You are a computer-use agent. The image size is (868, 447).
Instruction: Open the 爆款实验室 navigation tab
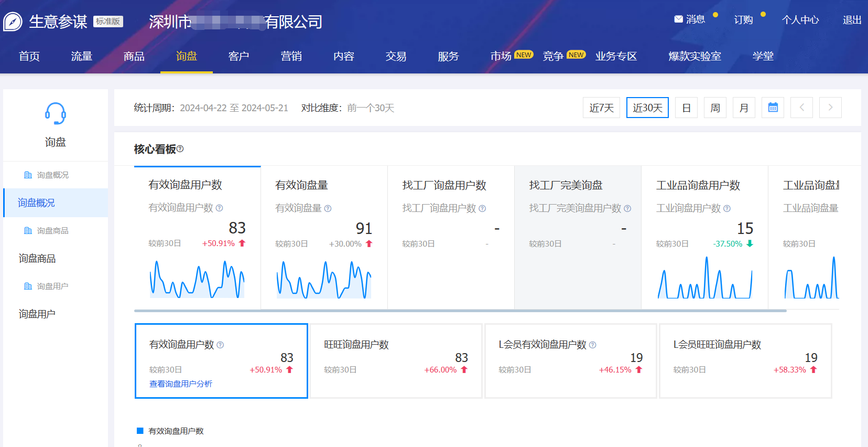pos(695,56)
